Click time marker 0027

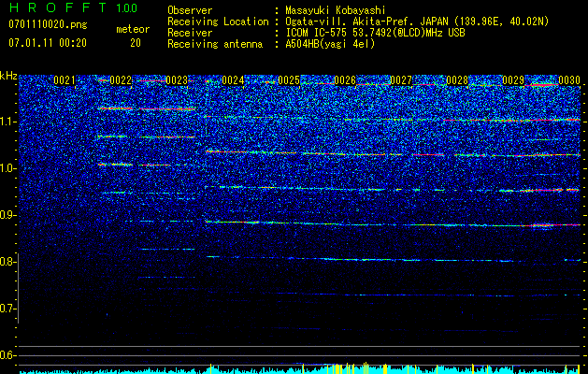point(401,80)
